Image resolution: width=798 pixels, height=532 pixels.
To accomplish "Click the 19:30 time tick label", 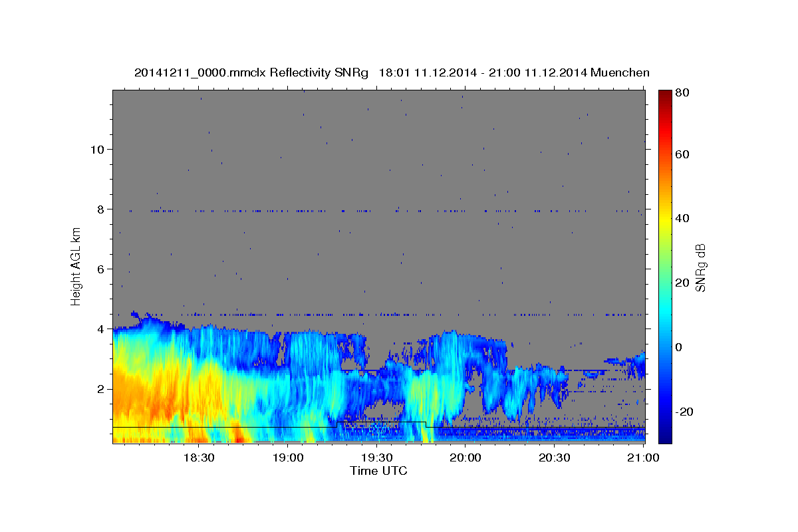I will pos(376,458).
